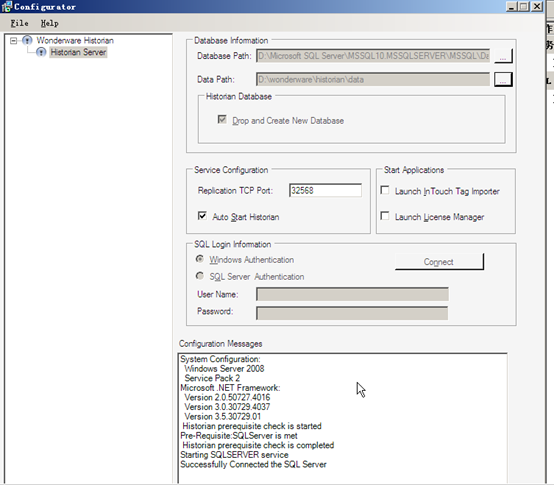The image size is (554, 485).
Task: Click 'Starting SQLSERVER service' message line
Action: (234, 455)
